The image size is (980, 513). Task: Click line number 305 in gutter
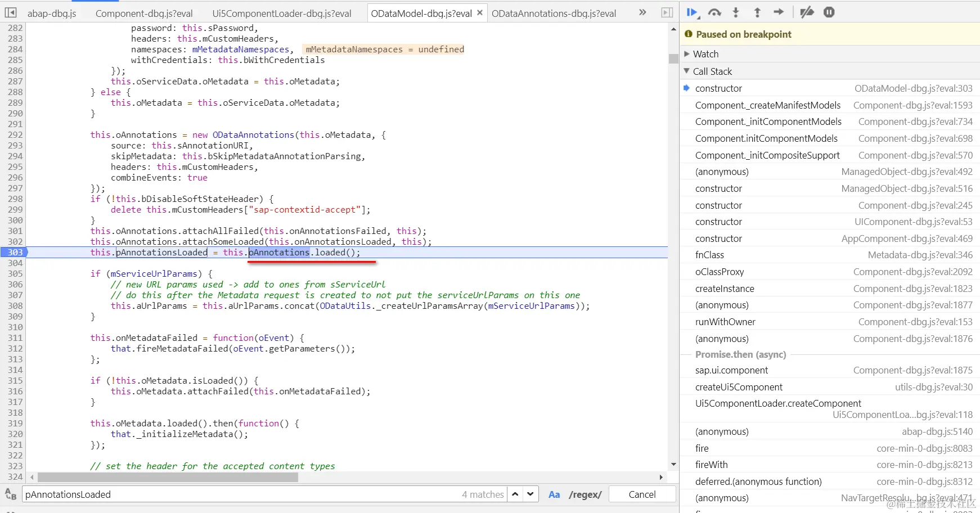click(x=15, y=274)
